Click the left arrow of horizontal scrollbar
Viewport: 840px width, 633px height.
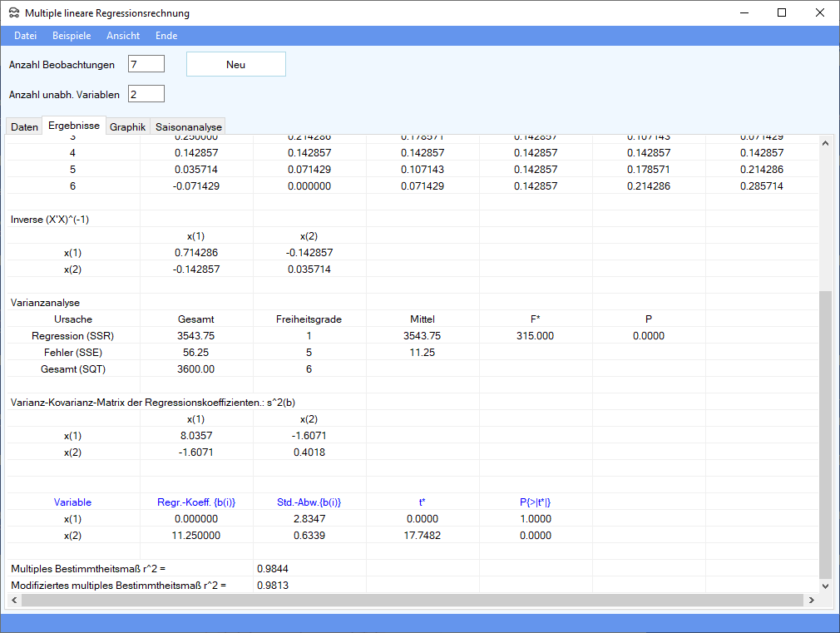click(x=13, y=600)
